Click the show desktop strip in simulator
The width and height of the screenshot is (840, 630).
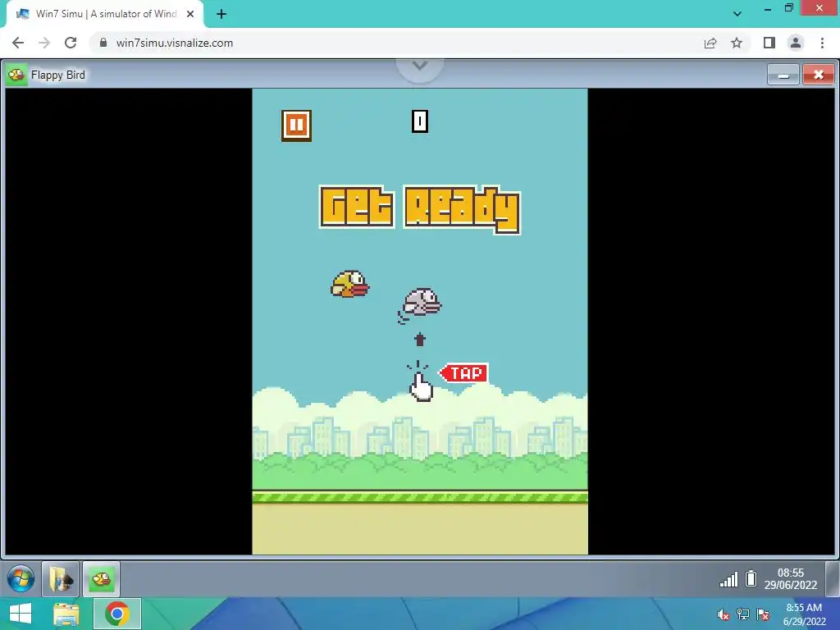pos(832,579)
